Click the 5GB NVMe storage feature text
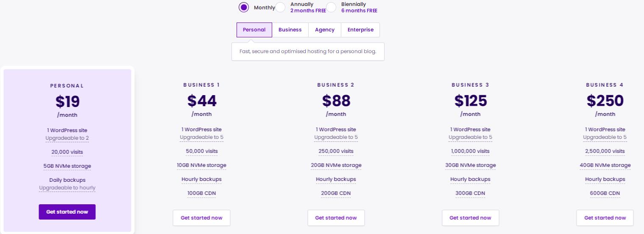Viewport: 644px width, 234px height. point(67,166)
